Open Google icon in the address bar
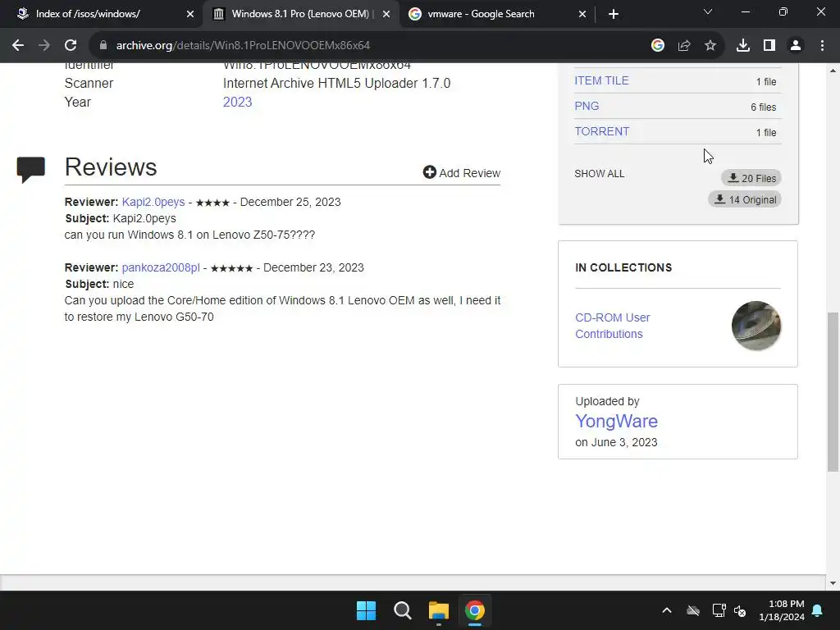This screenshot has height=630, width=840. (x=658, y=46)
